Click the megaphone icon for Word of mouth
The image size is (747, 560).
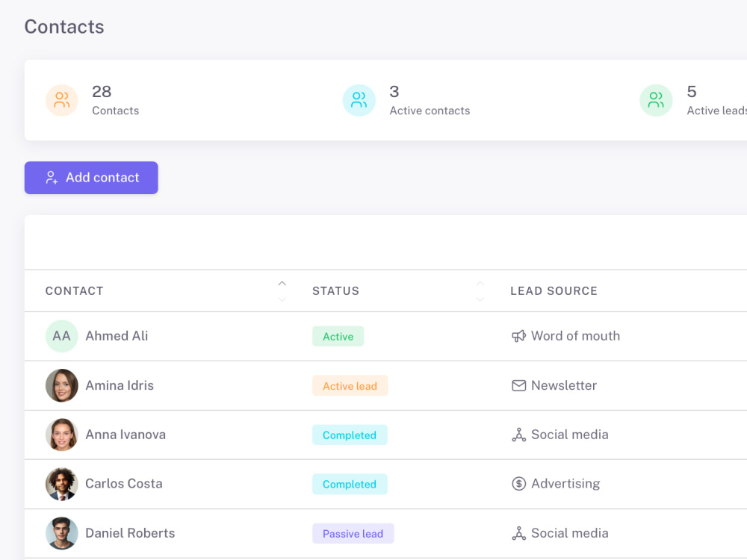[x=519, y=336]
